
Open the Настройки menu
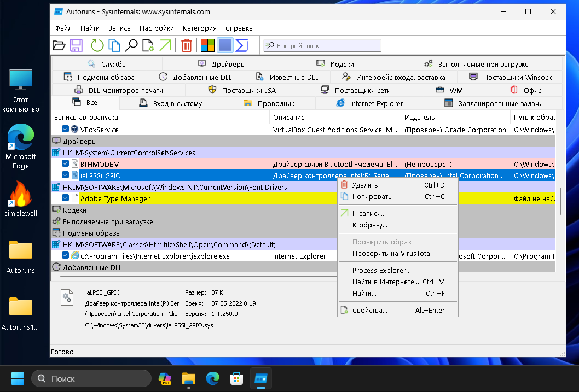pos(157,28)
